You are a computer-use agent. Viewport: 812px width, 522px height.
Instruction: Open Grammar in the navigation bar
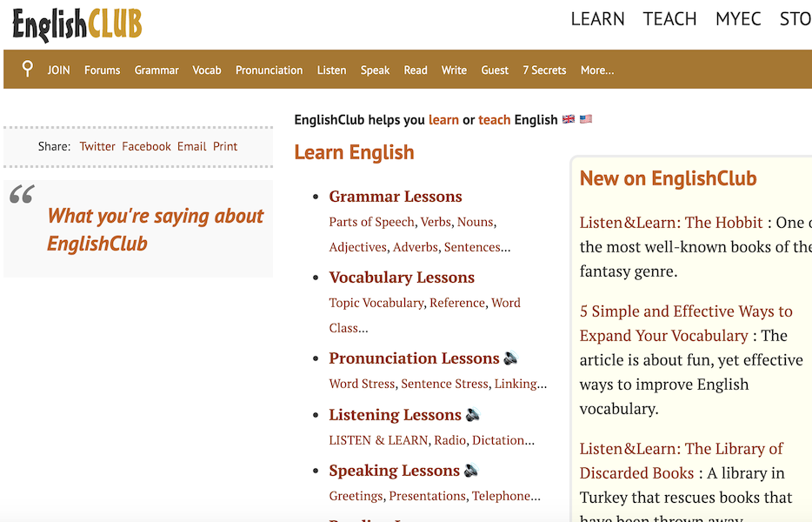click(156, 70)
